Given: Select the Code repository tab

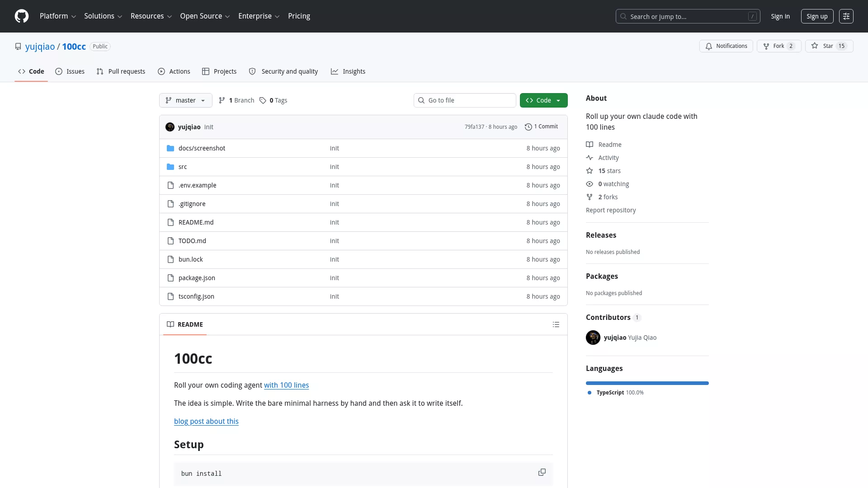Looking at the screenshot, I should pos(31,71).
